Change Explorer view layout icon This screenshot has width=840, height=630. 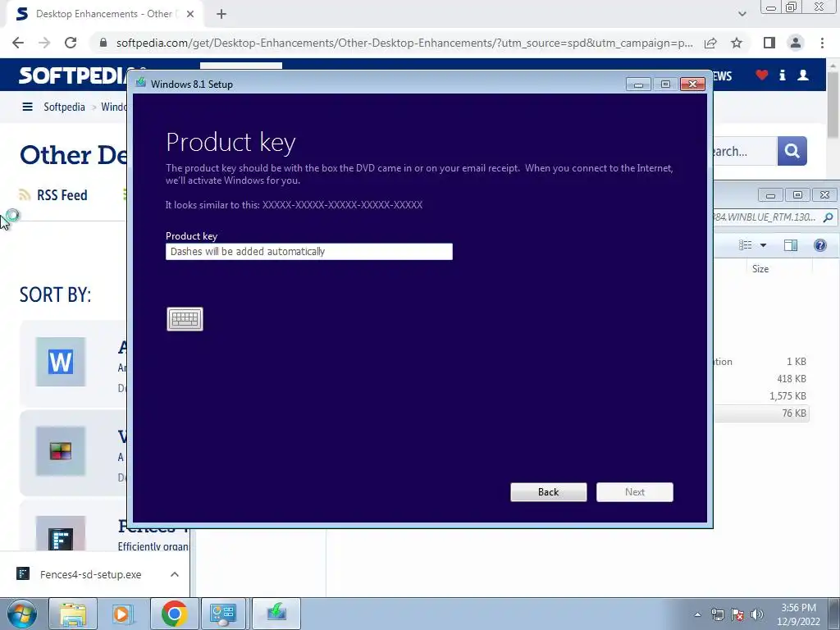745,245
